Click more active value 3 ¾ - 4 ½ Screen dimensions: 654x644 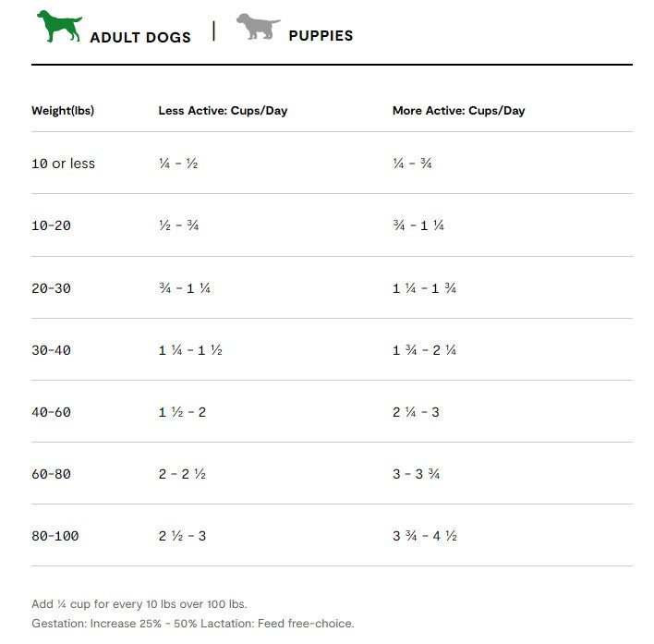[x=424, y=536]
